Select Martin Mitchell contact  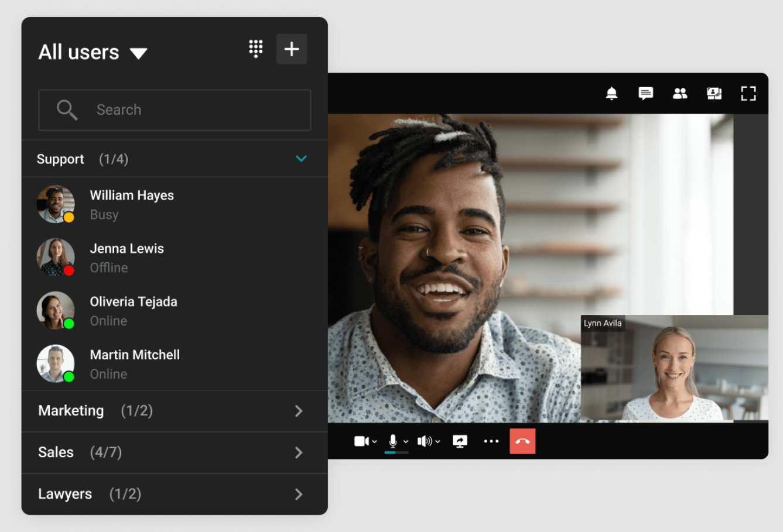pyautogui.click(x=175, y=363)
